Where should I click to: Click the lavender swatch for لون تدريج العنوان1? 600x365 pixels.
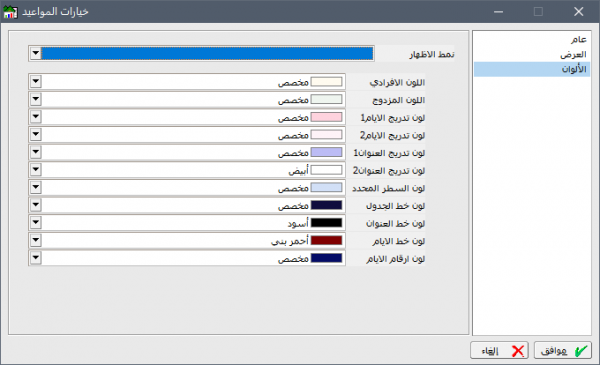point(326,152)
